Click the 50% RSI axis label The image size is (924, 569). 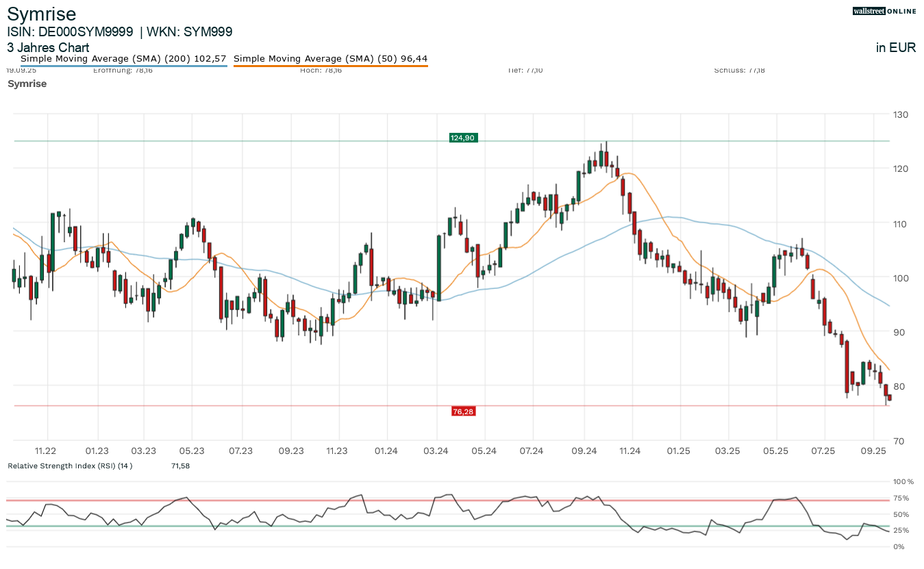tap(901, 514)
